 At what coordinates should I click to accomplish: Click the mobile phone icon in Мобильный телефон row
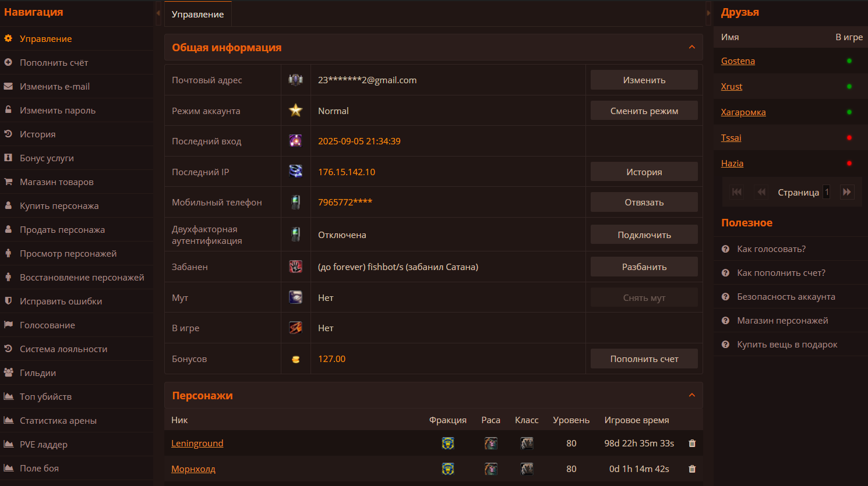pyautogui.click(x=296, y=203)
